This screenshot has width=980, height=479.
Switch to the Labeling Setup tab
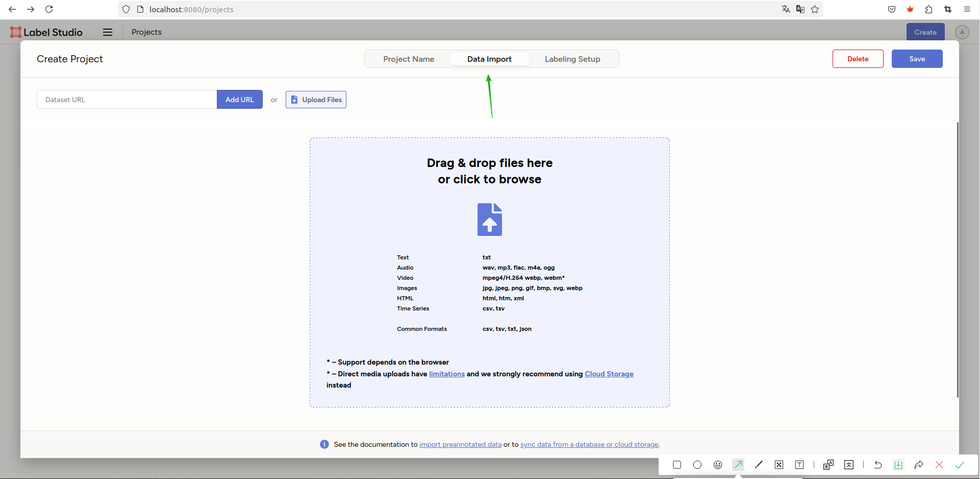[572, 59]
